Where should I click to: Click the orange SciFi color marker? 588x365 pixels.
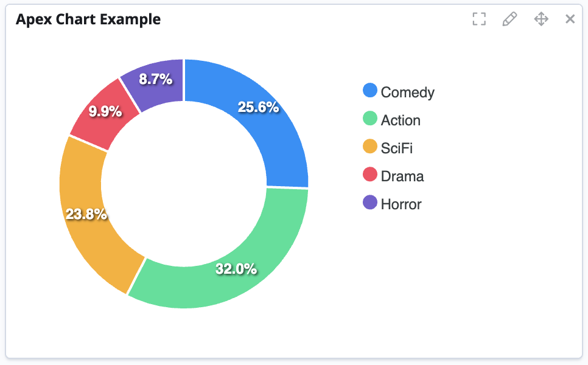click(370, 148)
